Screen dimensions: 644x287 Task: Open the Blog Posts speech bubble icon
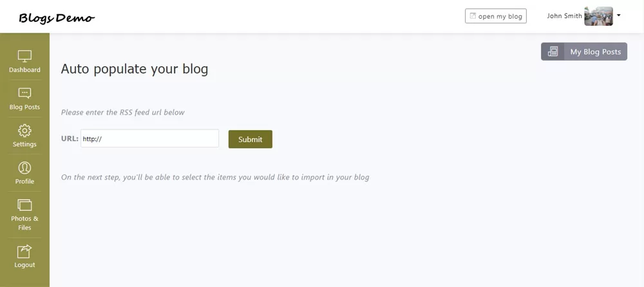pyautogui.click(x=24, y=93)
